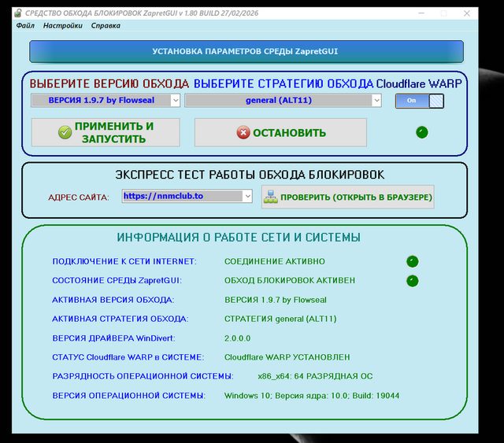Click the ВЫБЕРИТЕ ВЕРСИЮ ОБХОДА heading
The height and width of the screenshot is (443, 504).
109,84
